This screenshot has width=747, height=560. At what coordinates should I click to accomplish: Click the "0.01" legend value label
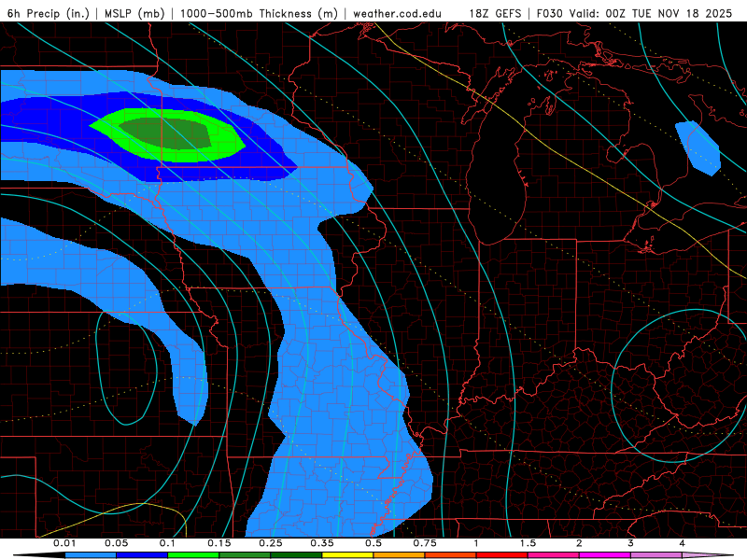pos(64,543)
